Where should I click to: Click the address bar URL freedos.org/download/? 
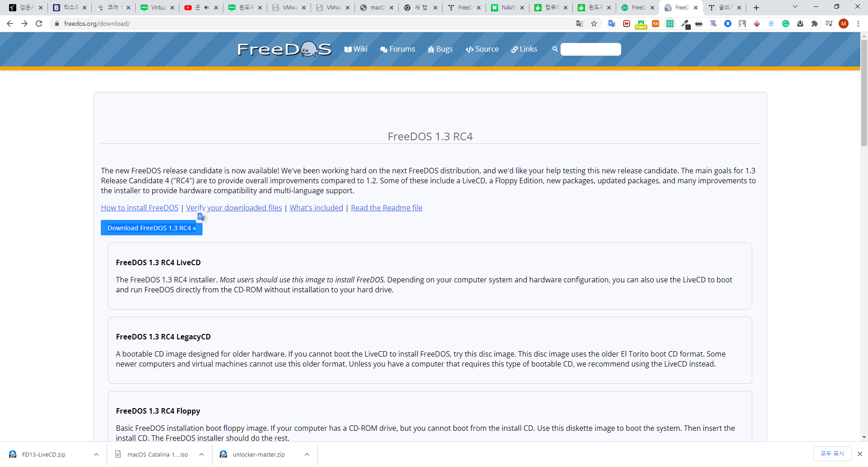pos(97,24)
